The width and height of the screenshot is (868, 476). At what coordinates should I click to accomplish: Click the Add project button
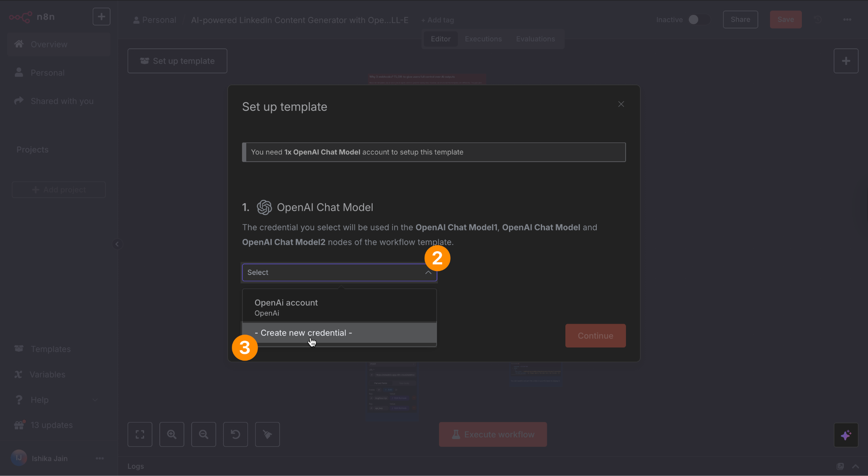pyautogui.click(x=59, y=190)
